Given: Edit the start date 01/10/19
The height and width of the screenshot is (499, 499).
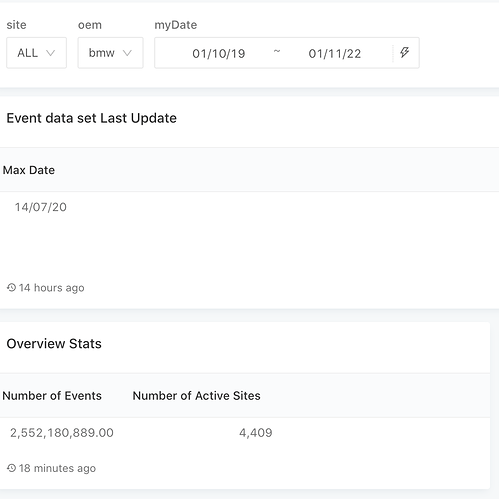Looking at the screenshot, I should point(219,53).
